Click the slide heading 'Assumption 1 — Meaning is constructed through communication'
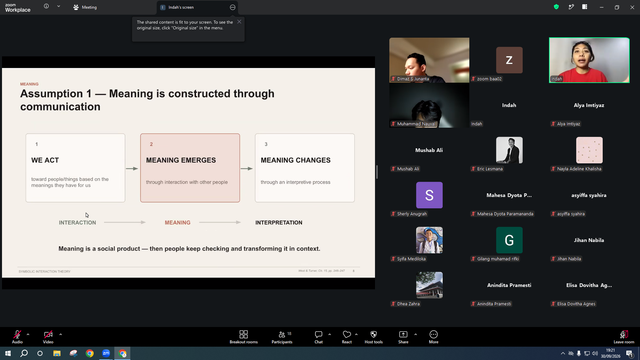The width and height of the screenshot is (640, 360). point(147,100)
